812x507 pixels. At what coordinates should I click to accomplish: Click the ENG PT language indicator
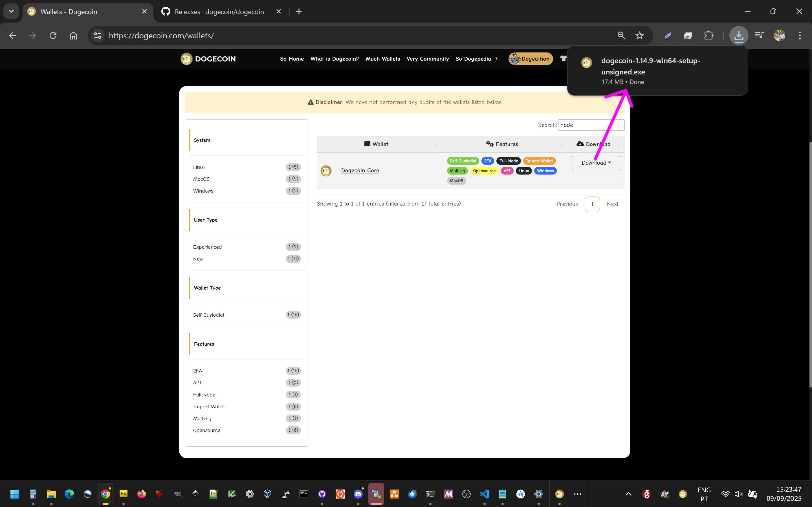tap(704, 494)
